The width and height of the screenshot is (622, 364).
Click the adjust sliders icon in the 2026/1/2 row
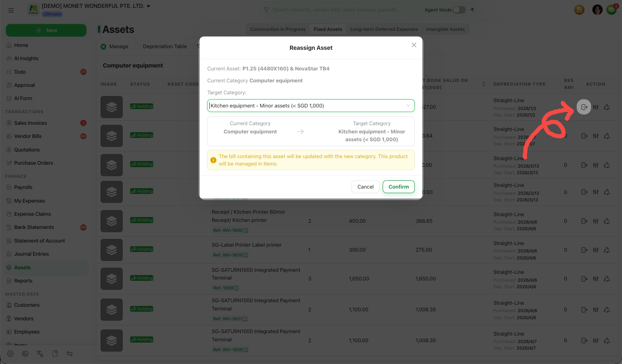click(596, 107)
